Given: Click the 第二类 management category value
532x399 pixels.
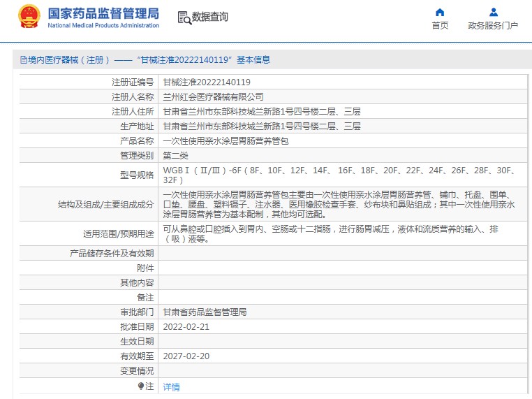Looking at the screenshot, I should pos(175,156).
